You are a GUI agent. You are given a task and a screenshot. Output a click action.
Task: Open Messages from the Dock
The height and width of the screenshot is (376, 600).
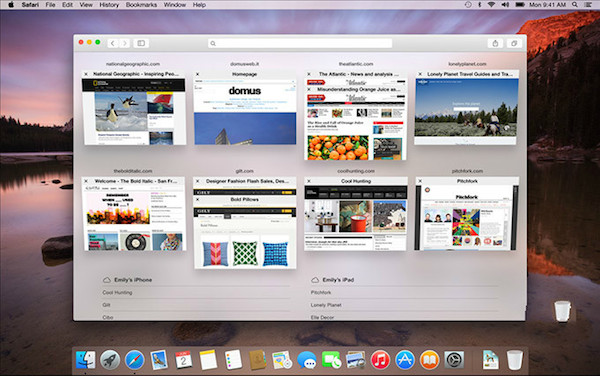pyautogui.click(x=307, y=360)
